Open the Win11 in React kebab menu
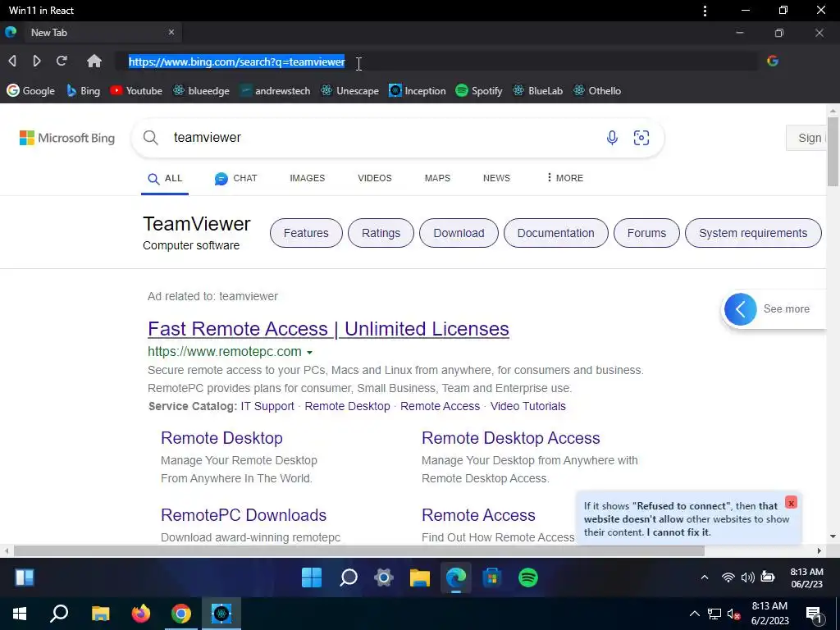This screenshot has height=630, width=840. point(705,10)
